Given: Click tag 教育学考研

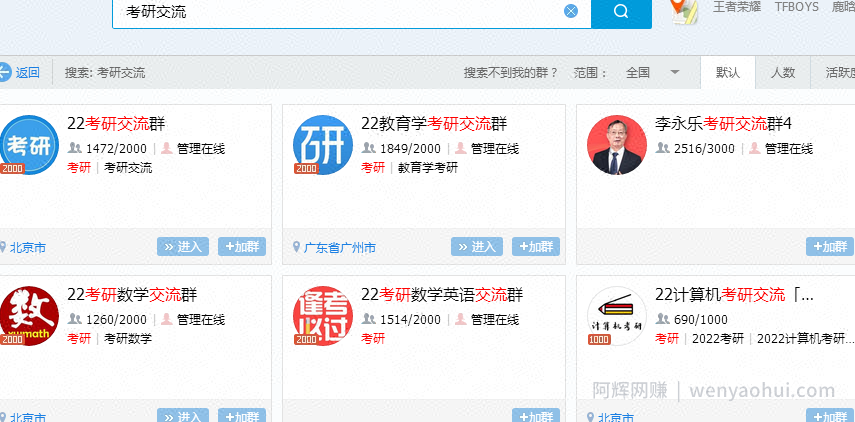Looking at the screenshot, I should 428,167.
